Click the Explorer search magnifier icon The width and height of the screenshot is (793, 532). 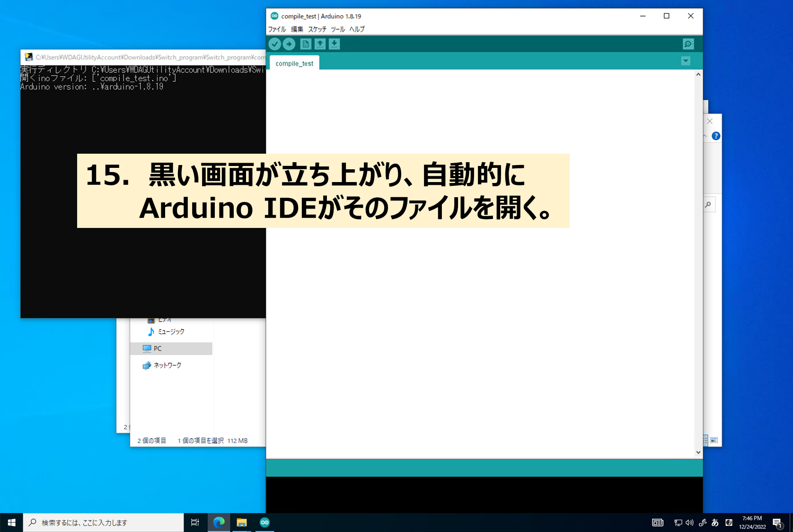point(708,205)
